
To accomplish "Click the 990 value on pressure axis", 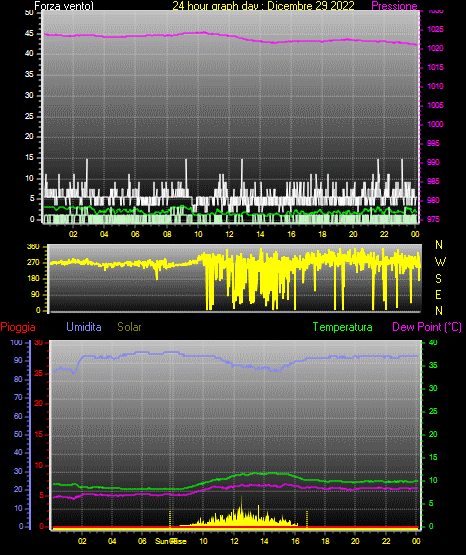I will click(433, 162).
